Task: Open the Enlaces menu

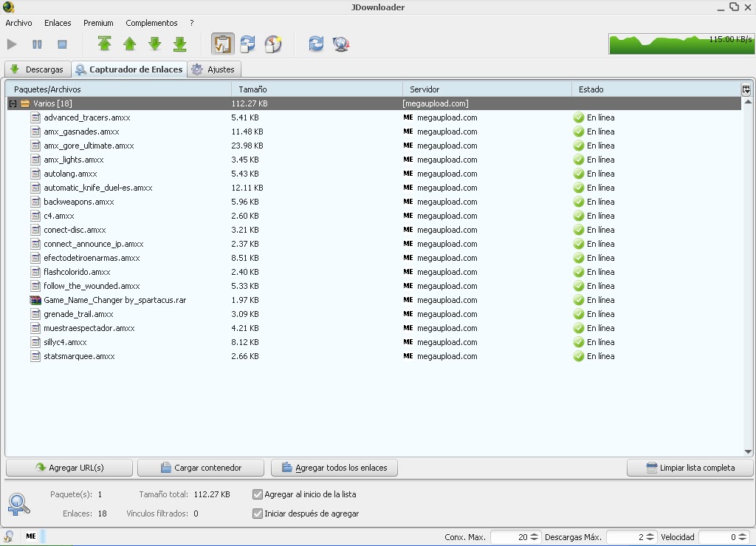Action: [58, 23]
